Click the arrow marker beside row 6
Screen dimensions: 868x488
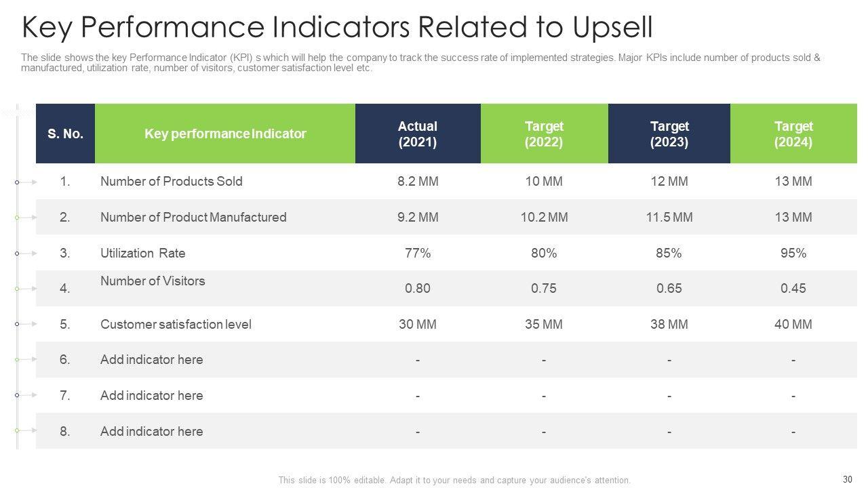coord(26,360)
